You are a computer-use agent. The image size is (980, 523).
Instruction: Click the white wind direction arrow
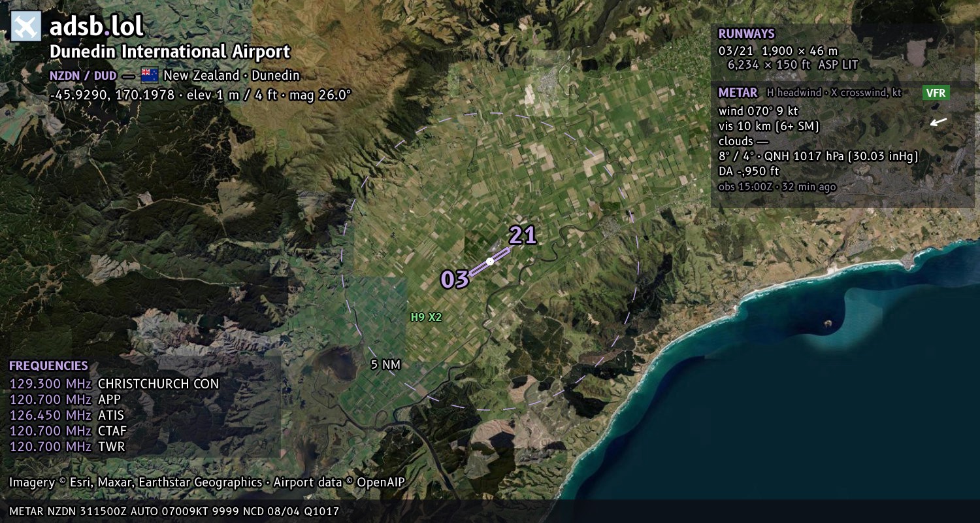coord(938,122)
